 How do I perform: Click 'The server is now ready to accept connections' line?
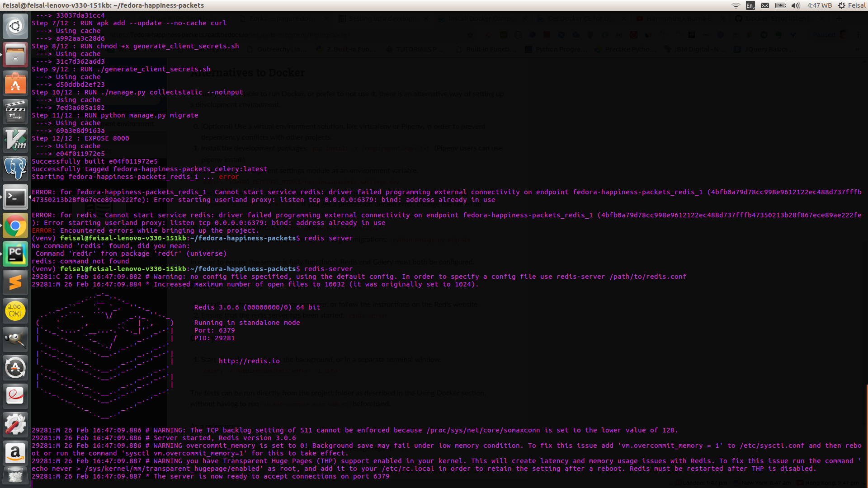(211, 476)
